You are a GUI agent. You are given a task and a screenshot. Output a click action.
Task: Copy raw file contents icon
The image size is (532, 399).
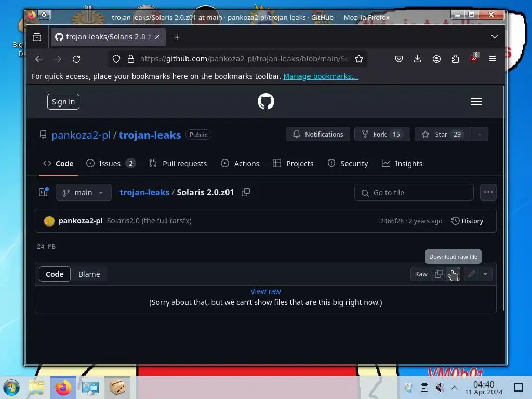pyautogui.click(x=438, y=274)
